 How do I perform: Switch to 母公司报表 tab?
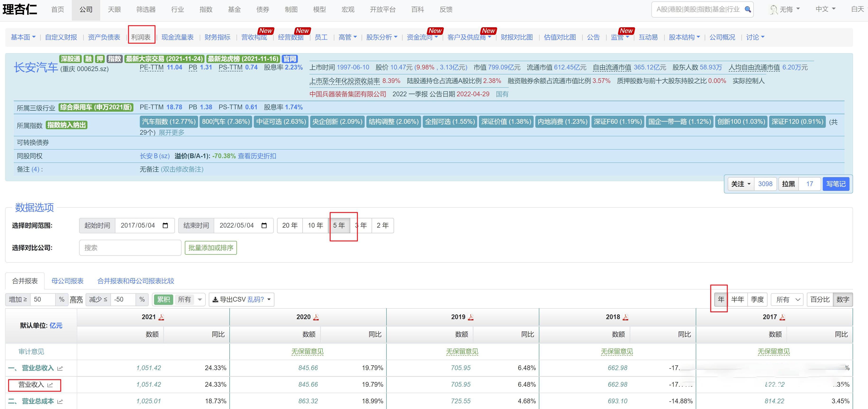67,281
